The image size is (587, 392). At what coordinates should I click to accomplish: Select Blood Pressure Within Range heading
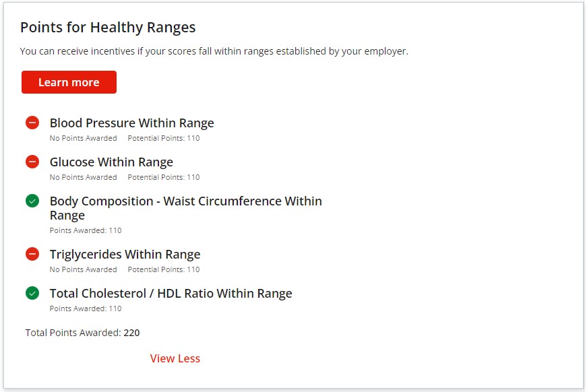tap(132, 123)
